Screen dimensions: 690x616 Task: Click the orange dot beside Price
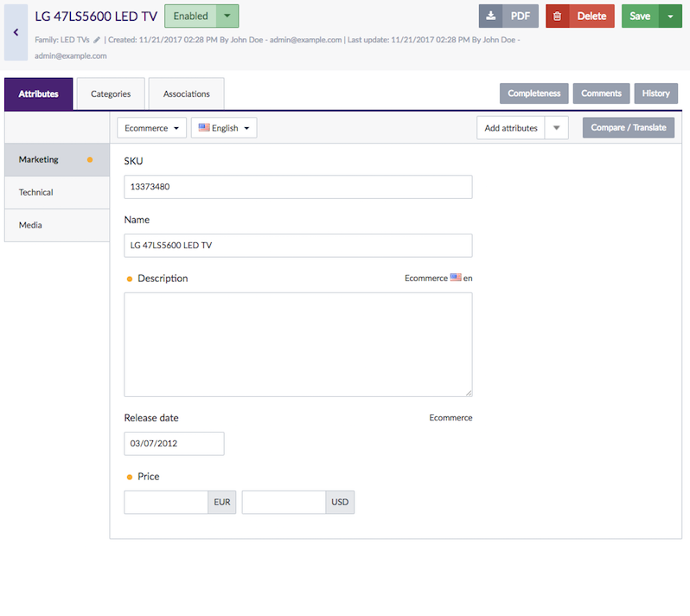[130, 477]
